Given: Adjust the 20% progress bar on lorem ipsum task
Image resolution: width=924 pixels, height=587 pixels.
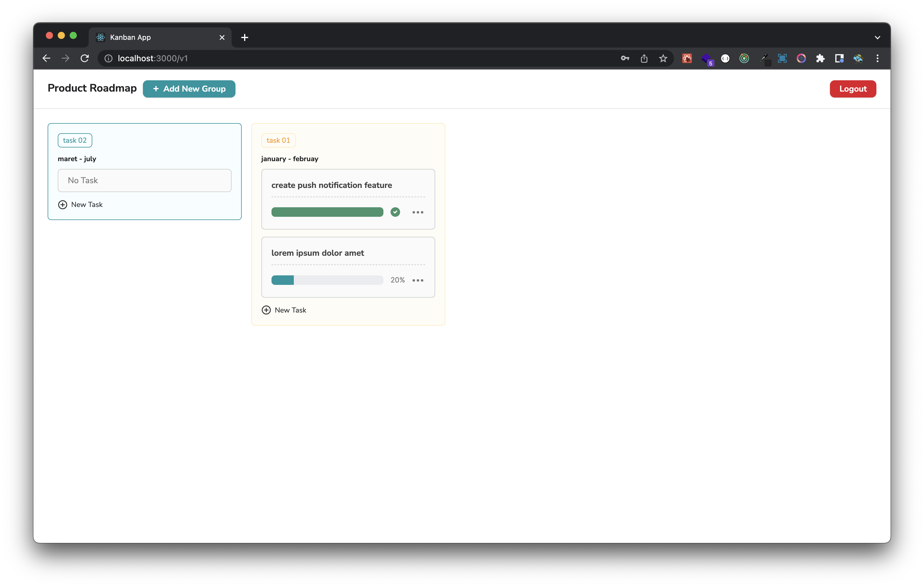Looking at the screenshot, I should coord(327,280).
